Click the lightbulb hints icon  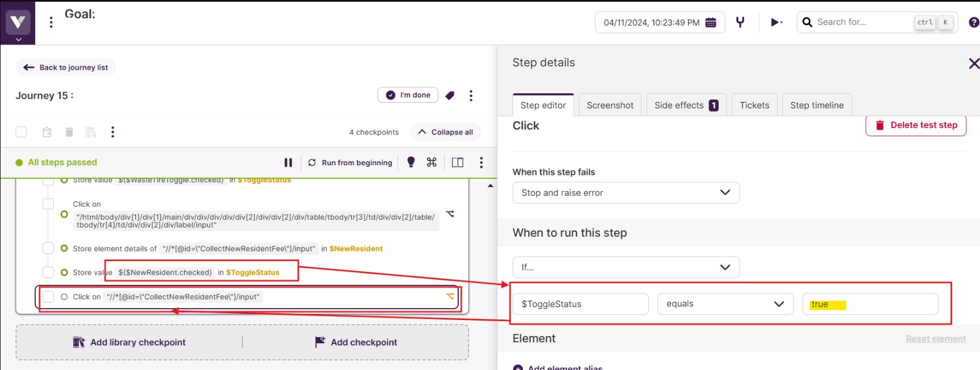[x=411, y=162]
